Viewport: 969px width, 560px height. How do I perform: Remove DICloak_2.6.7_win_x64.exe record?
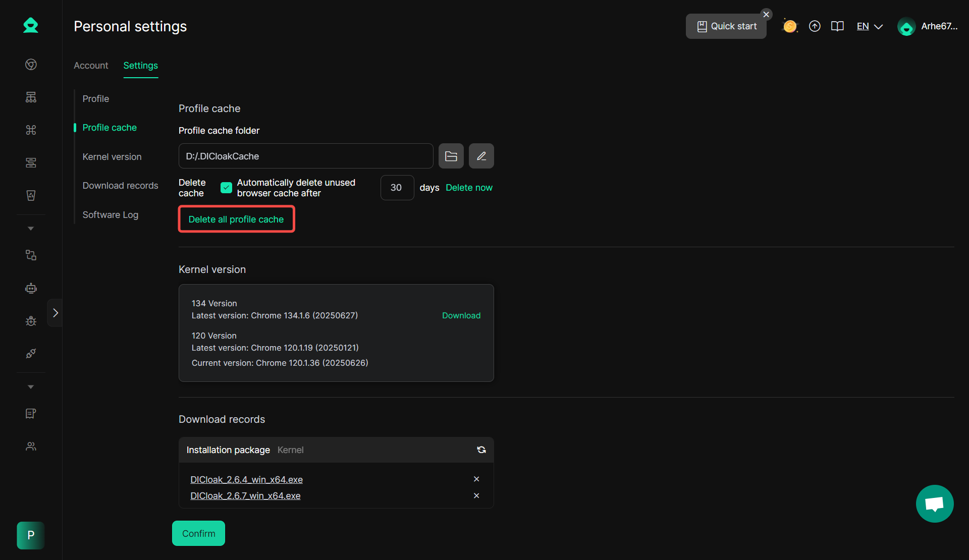coord(476,495)
